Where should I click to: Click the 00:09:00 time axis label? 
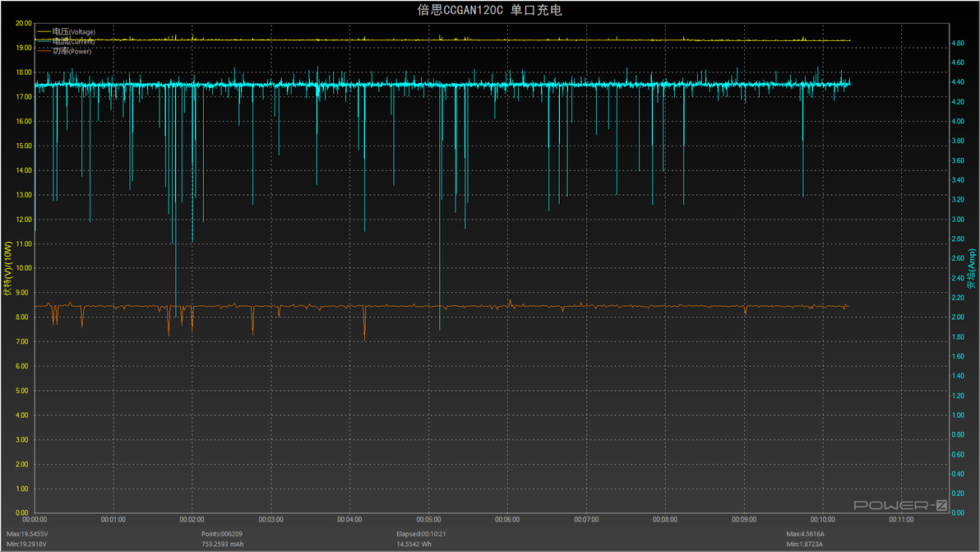pyautogui.click(x=744, y=520)
